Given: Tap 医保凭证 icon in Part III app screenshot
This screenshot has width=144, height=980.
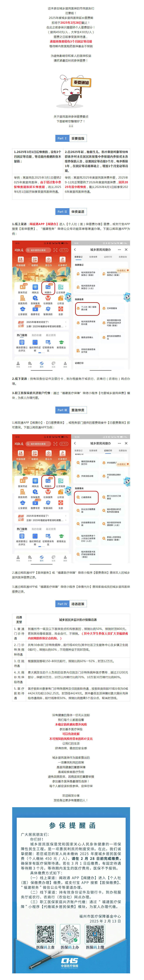Looking at the screenshot, I should (x=22, y=482).
